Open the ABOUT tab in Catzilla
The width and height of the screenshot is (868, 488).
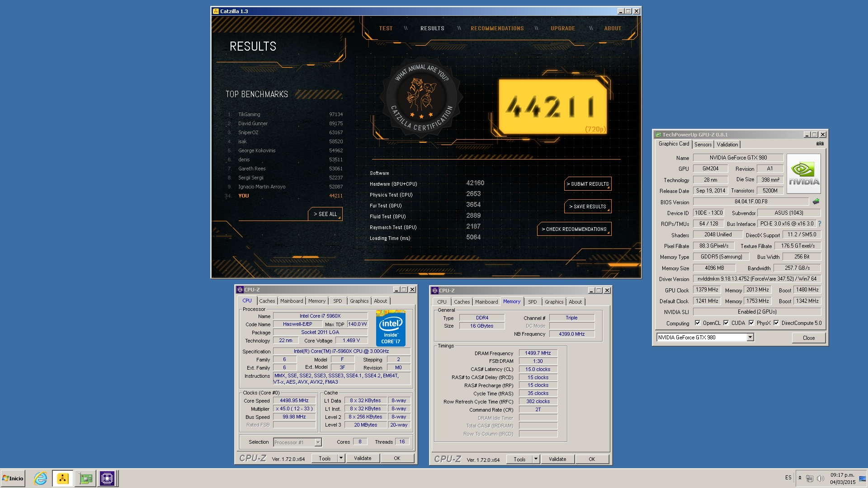(x=613, y=28)
